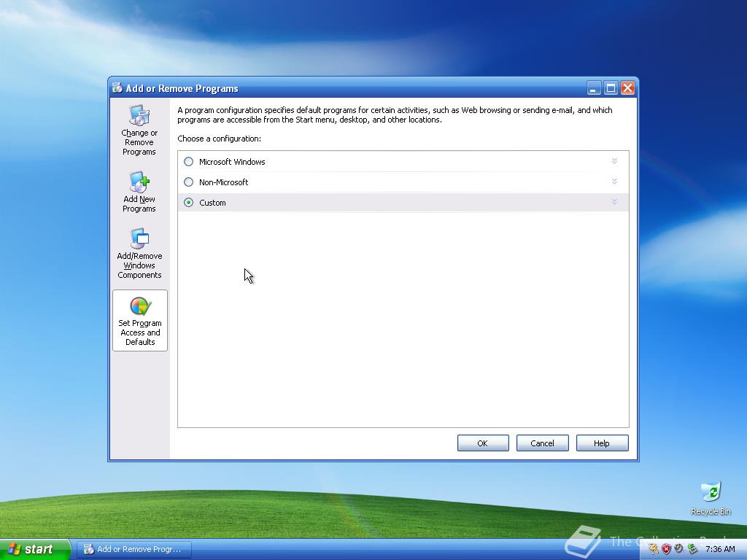Image resolution: width=747 pixels, height=560 pixels.
Task: Choose Microsoft Windows configuration radio button
Action: pyautogui.click(x=189, y=162)
